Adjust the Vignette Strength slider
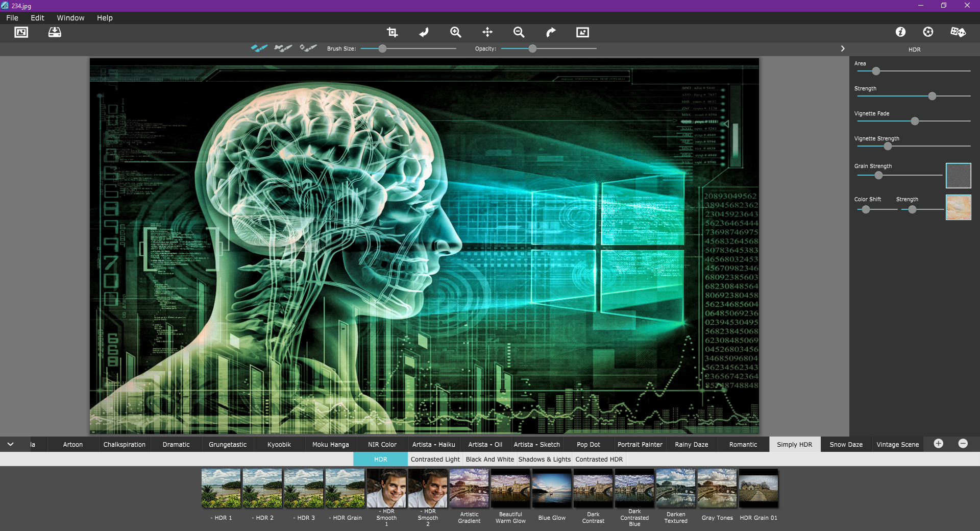Screen dimensions: 980x531 click(x=888, y=146)
